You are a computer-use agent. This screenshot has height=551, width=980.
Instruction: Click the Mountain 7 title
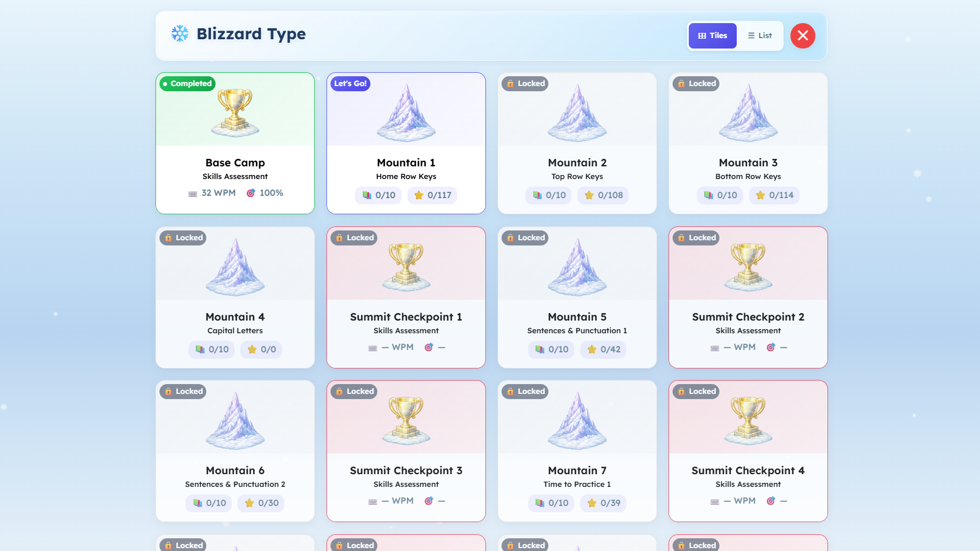coord(577,471)
